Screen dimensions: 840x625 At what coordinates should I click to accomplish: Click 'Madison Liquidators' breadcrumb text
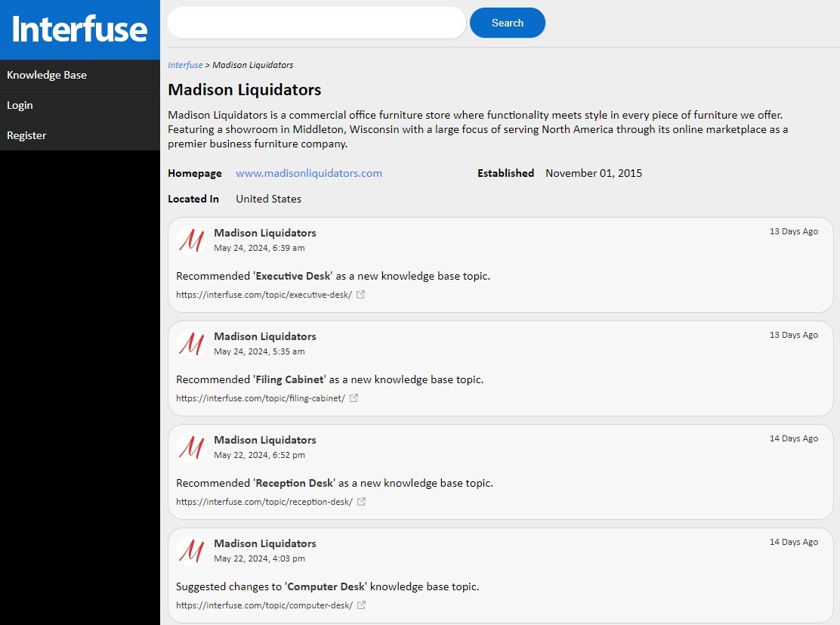point(253,65)
